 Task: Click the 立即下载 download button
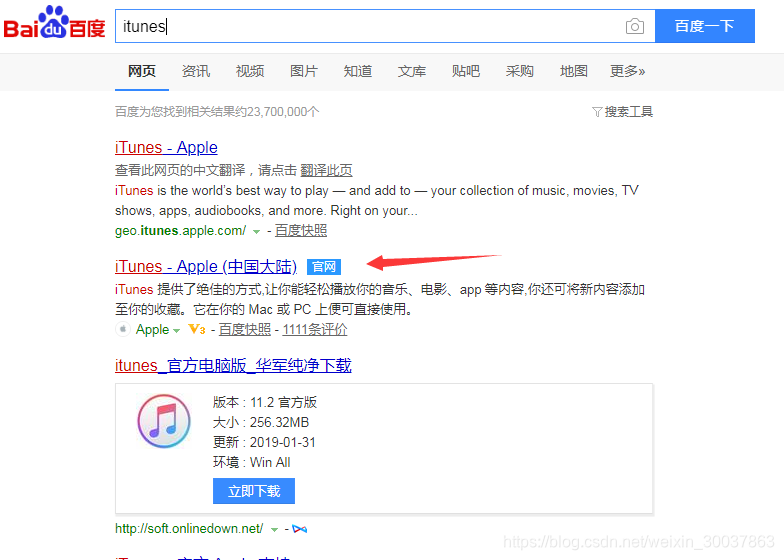(x=254, y=491)
